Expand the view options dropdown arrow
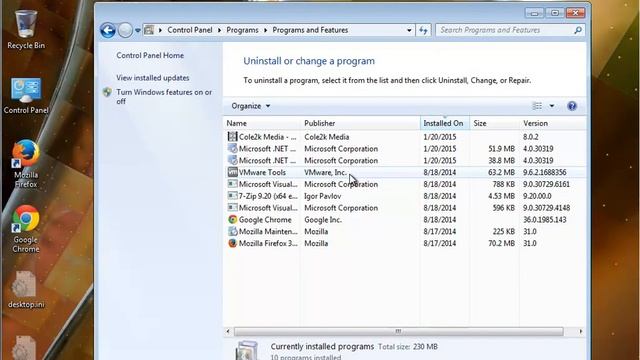 pyautogui.click(x=552, y=106)
